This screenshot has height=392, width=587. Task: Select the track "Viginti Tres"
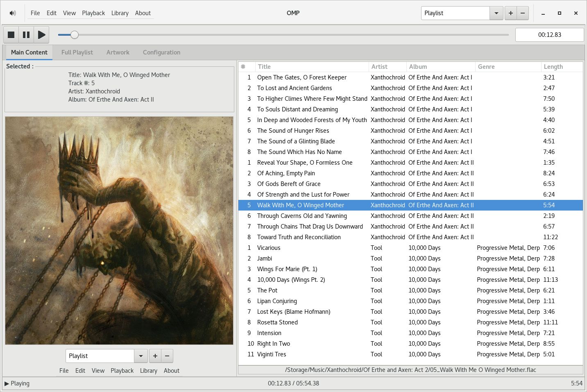(410, 354)
